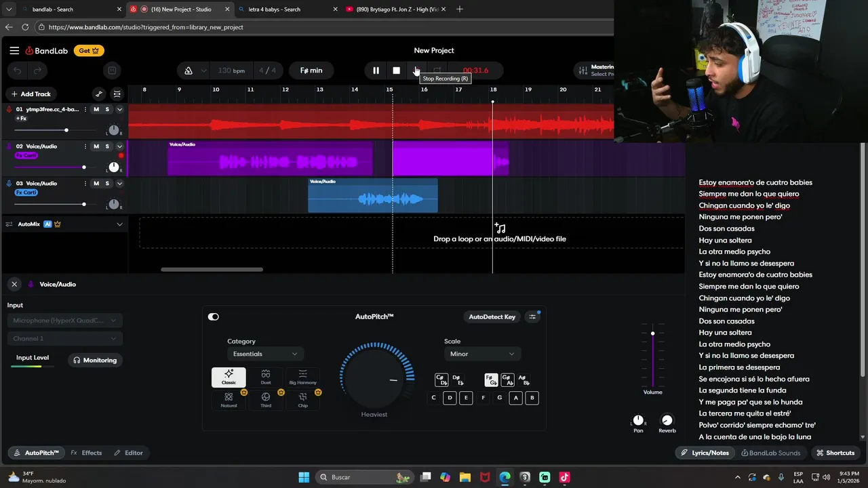
Task: Toggle Monitoring headphones button
Action: (x=95, y=361)
